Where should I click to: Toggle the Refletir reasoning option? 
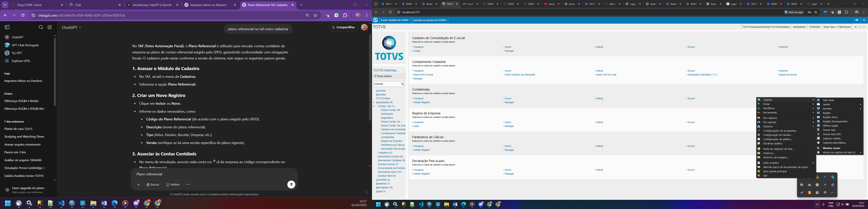coord(173,184)
